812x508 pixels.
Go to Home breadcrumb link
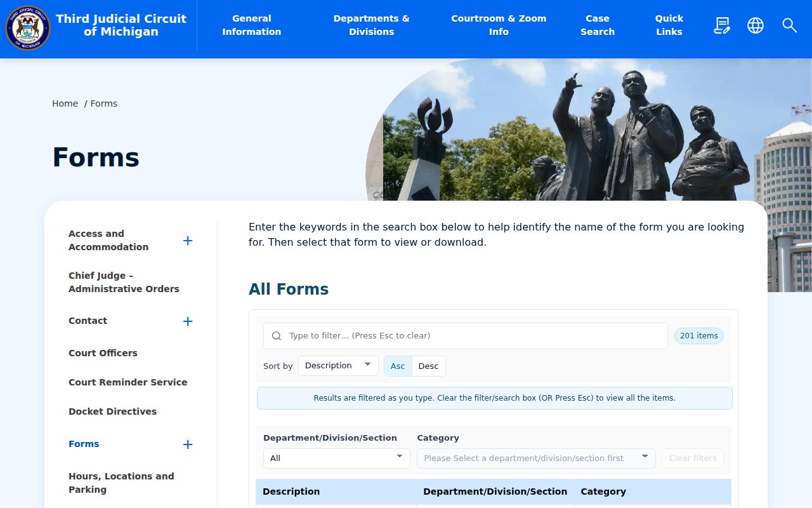65,104
